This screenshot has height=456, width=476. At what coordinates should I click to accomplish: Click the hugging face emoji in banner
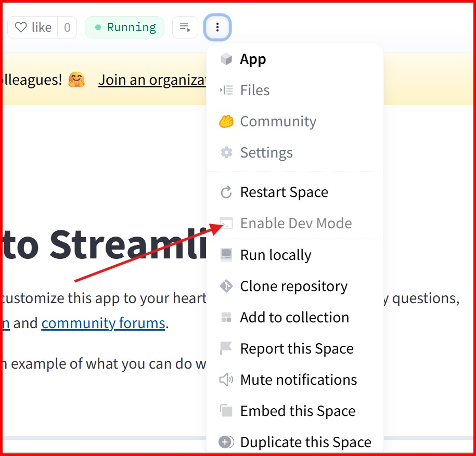click(x=76, y=80)
